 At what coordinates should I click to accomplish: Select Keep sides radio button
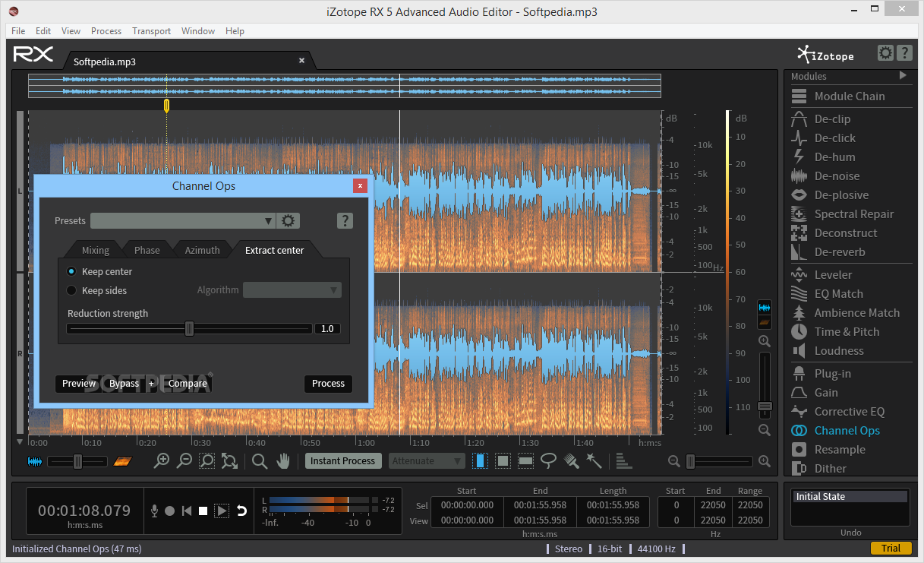[71, 290]
